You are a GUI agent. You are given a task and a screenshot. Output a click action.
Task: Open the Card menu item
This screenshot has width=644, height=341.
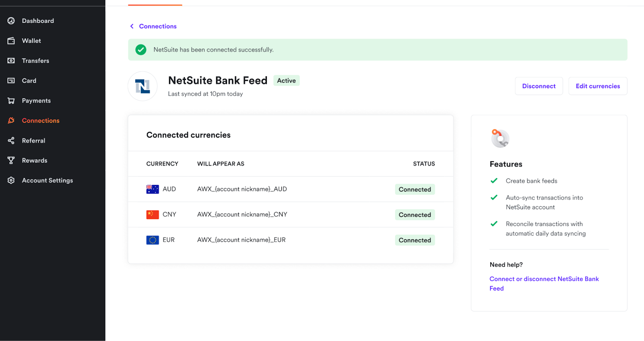tap(29, 80)
